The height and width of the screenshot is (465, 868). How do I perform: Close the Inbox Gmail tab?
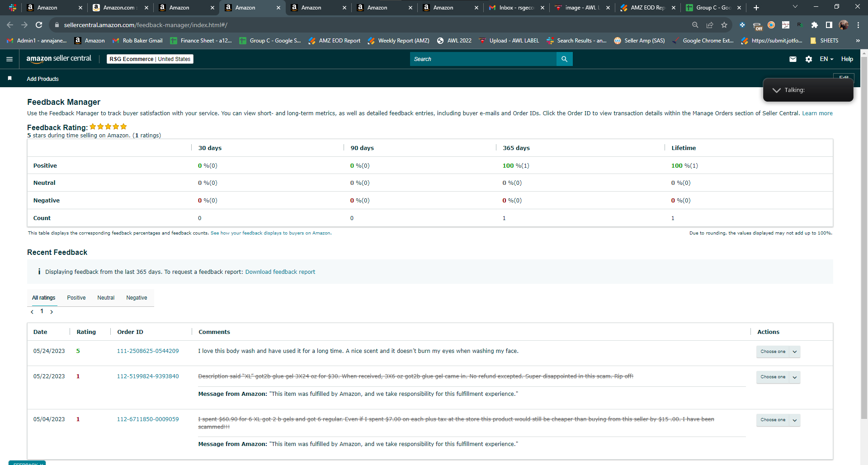542,8
